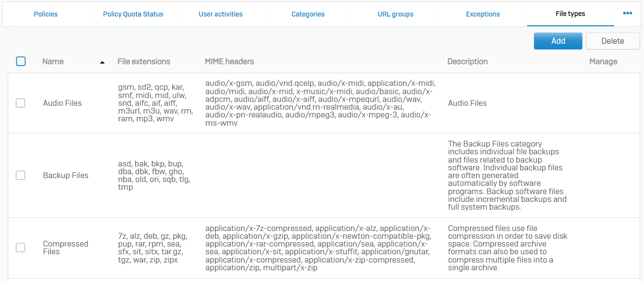
Task: Click the MIME headers column header
Action: click(x=229, y=62)
